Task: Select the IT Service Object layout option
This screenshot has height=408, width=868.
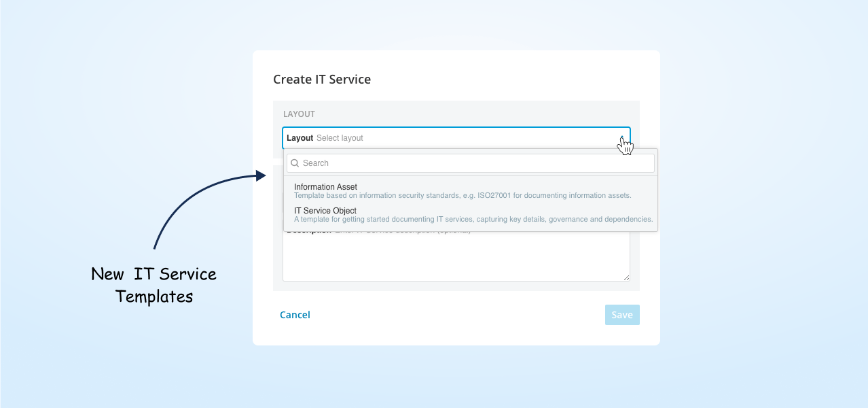Action: [x=470, y=215]
